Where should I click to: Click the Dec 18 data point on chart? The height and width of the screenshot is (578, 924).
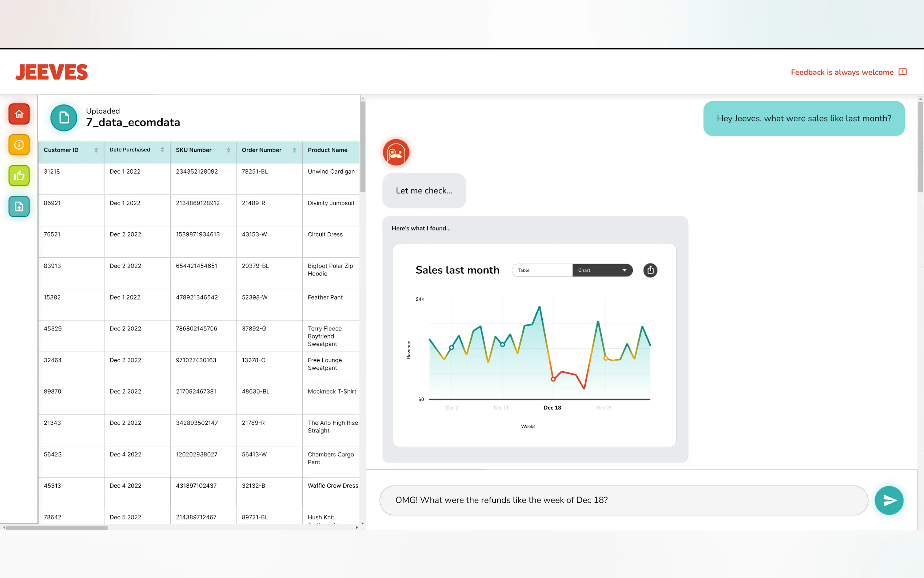553,379
